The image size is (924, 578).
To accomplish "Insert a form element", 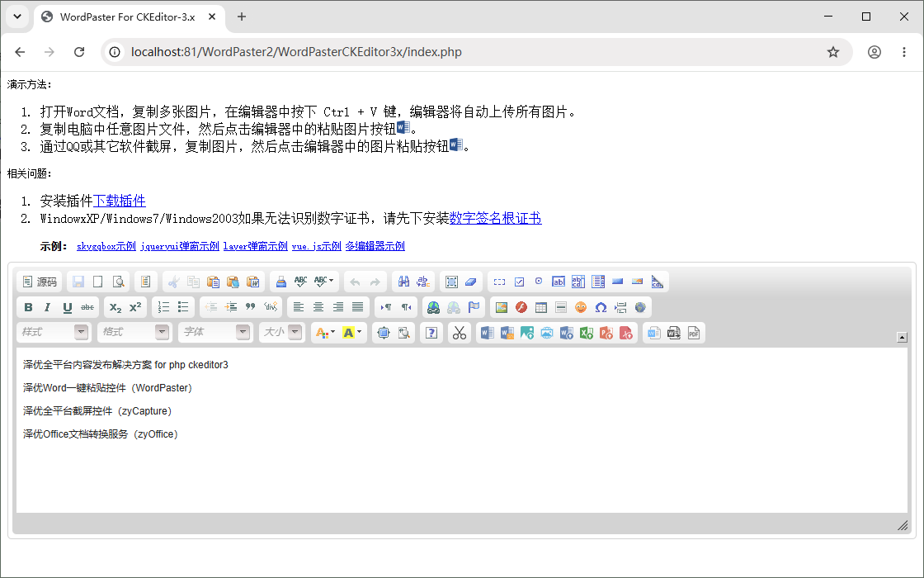I will [x=500, y=282].
